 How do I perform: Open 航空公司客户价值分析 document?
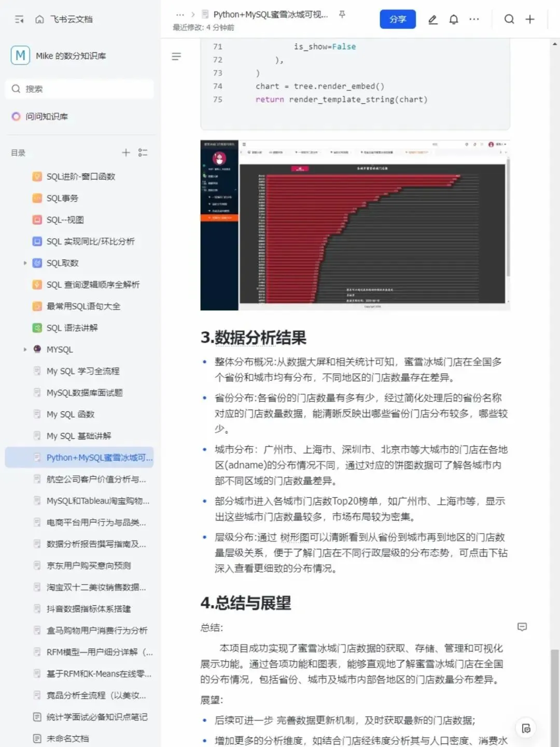(96, 479)
